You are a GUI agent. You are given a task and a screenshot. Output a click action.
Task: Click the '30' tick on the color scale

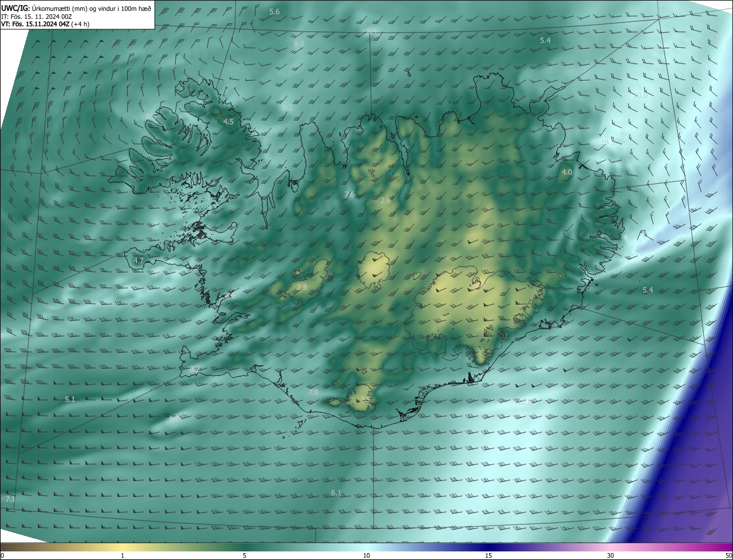610,555
